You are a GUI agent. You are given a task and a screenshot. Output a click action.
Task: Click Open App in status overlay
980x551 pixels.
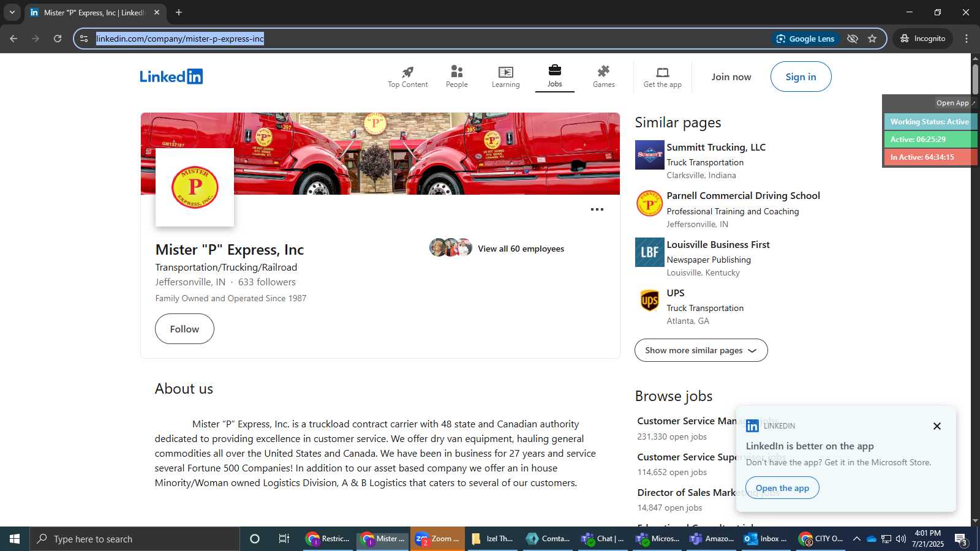pyautogui.click(x=956, y=103)
